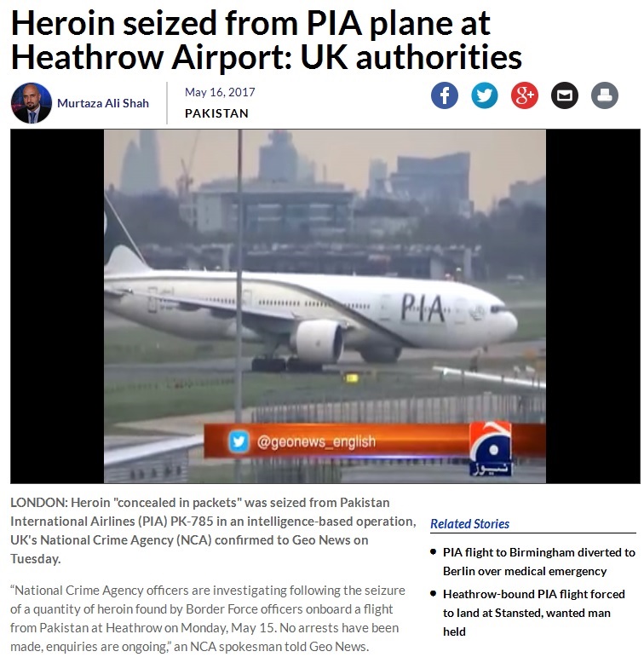Share article on Facebook
The width and height of the screenshot is (644, 663).
coord(444,95)
